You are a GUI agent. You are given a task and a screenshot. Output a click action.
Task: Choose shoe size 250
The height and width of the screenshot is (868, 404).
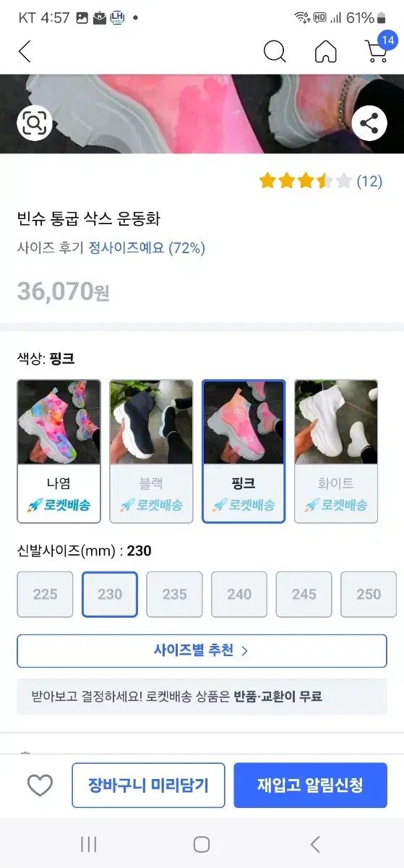(369, 594)
